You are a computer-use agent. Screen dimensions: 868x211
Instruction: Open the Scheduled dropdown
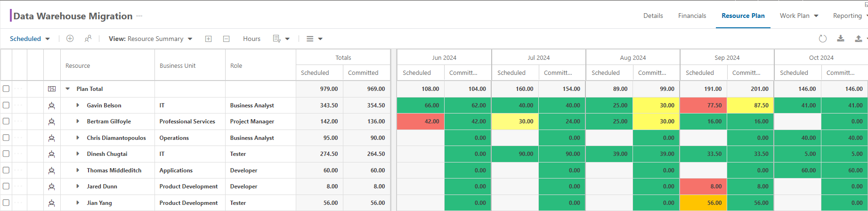tap(30, 39)
